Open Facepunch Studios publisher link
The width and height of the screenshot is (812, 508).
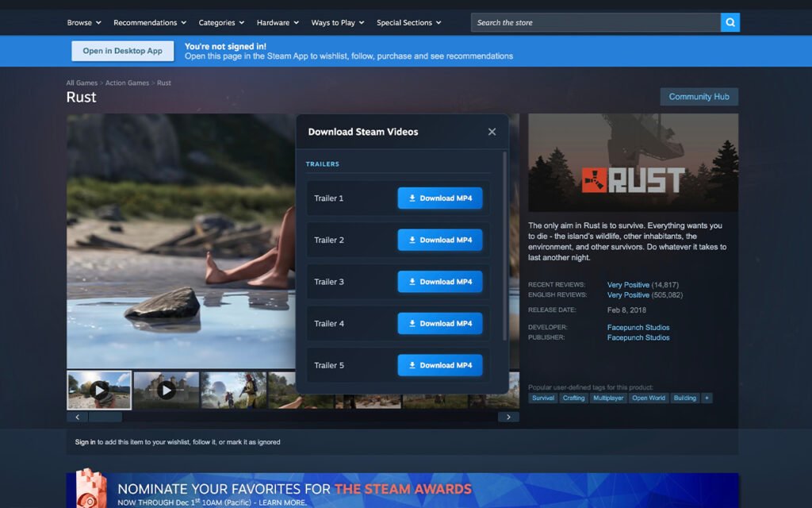(638, 337)
